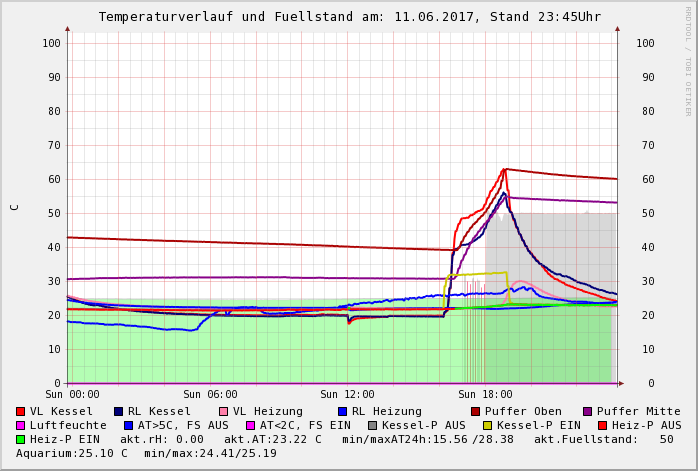This screenshot has width=698, height=471.
Task: Select the green Heiz-P EIN swatch
Action: click(21, 439)
